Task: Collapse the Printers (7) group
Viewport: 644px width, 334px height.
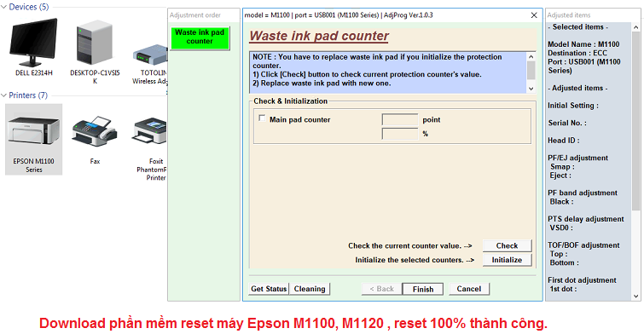Action: click(3, 95)
